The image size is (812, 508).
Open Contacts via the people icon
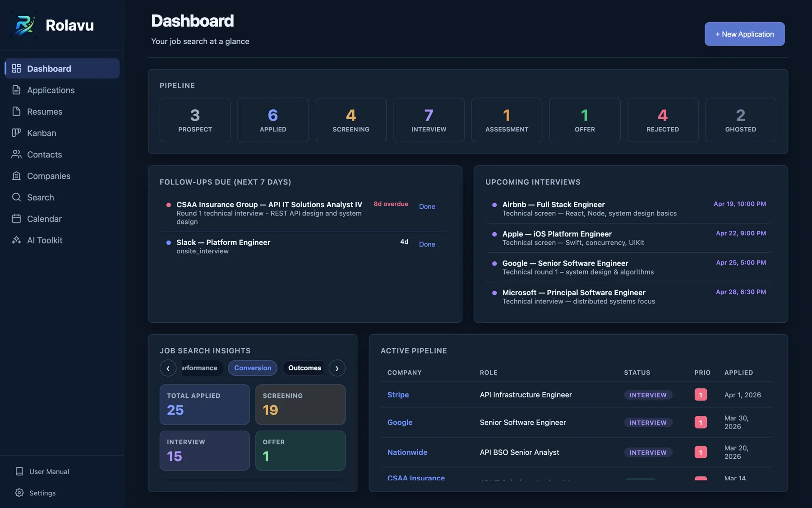pyautogui.click(x=16, y=154)
